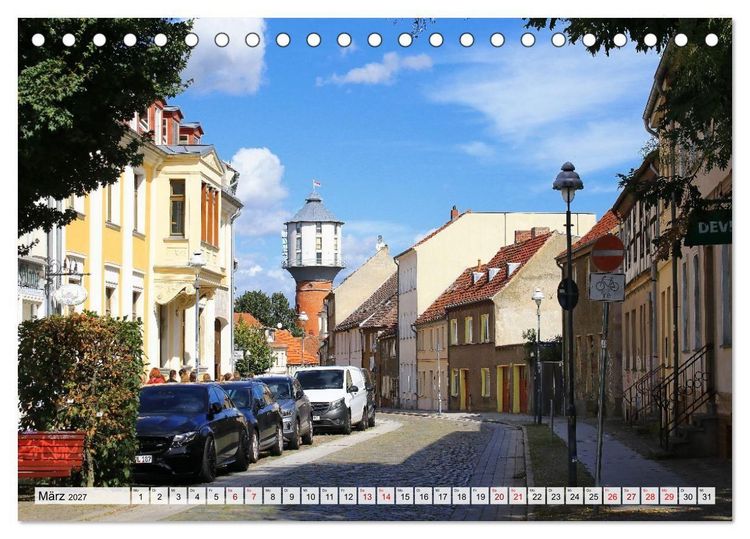Viewport: 750px width, 539px height.
Task: Select the red date 26
Action: [612, 495]
